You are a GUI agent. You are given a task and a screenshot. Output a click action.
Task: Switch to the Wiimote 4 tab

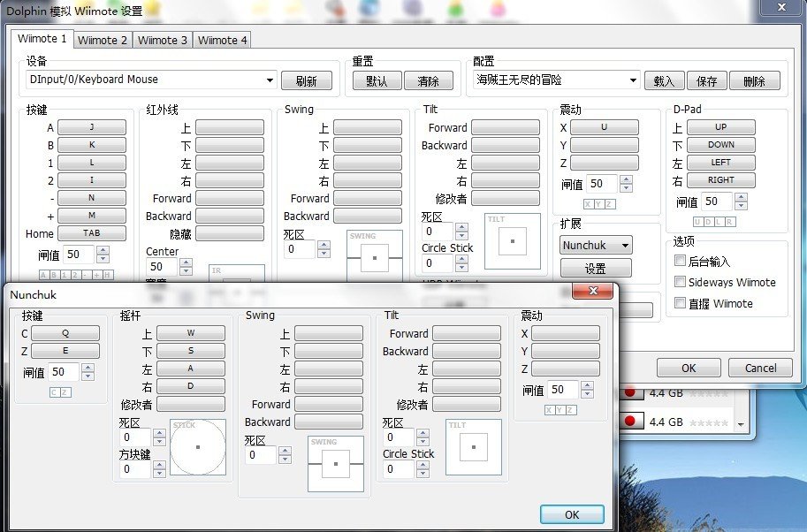point(221,40)
